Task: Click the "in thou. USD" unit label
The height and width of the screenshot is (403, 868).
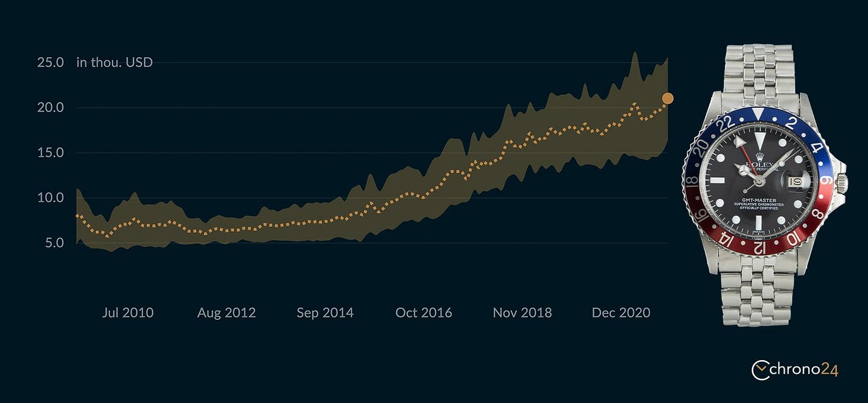Action: tap(114, 62)
